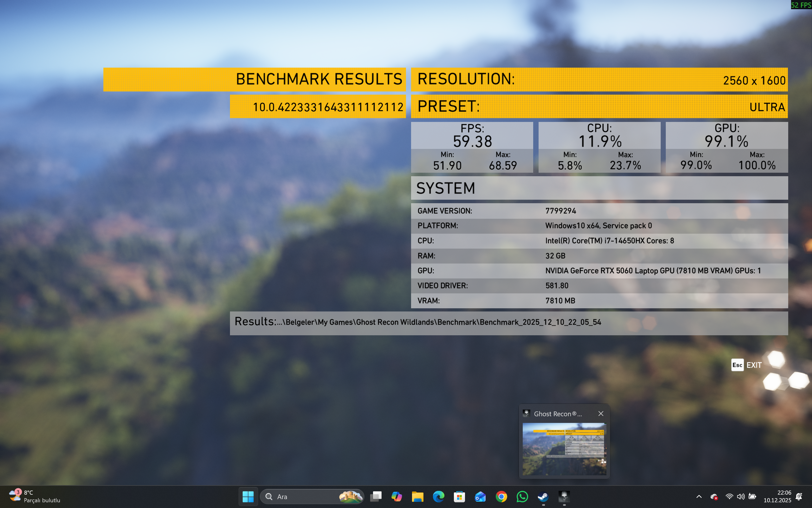Image resolution: width=812 pixels, height=508 pixels.
Task: Open the Windows Start menu
Action: (x=248, y=496)
